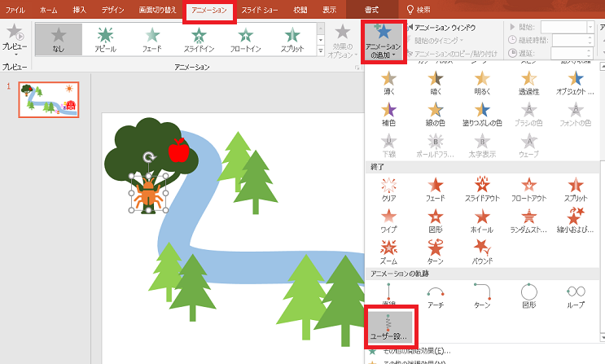
Task: Apply the スライドイン entrance animation
Action: 199,39
